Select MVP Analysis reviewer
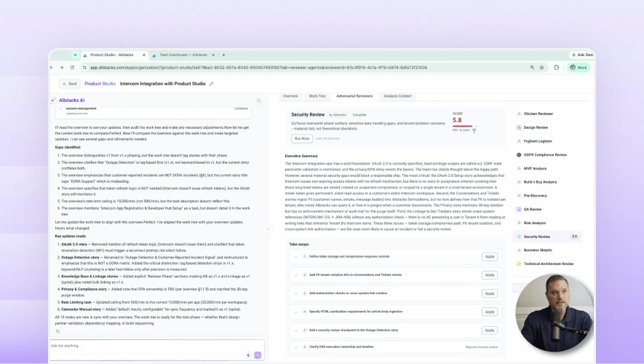644x364 pixels. (535, 168)
